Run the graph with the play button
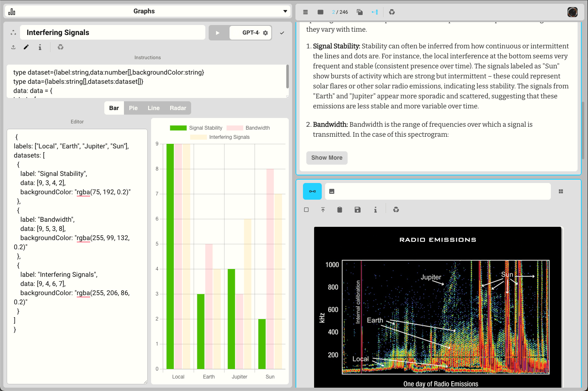 coord(218,33)
